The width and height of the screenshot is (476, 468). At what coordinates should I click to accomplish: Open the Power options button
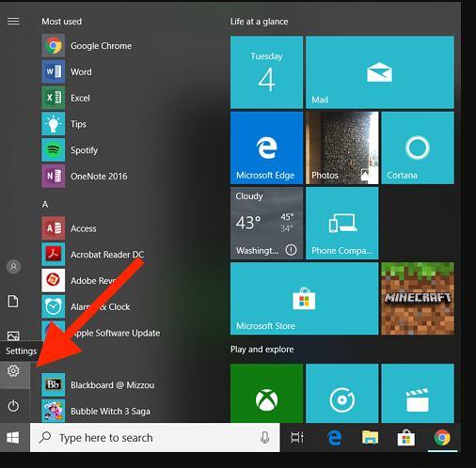(13, 406)
